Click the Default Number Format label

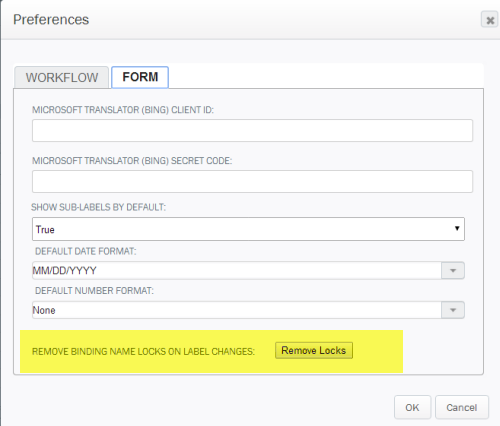coord(94,291)
